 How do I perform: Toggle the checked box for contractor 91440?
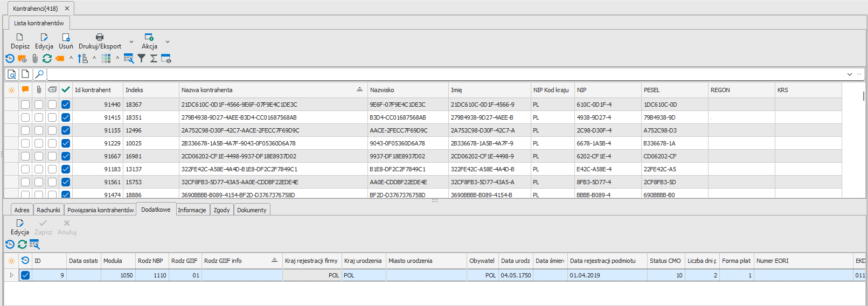(66, 105)
